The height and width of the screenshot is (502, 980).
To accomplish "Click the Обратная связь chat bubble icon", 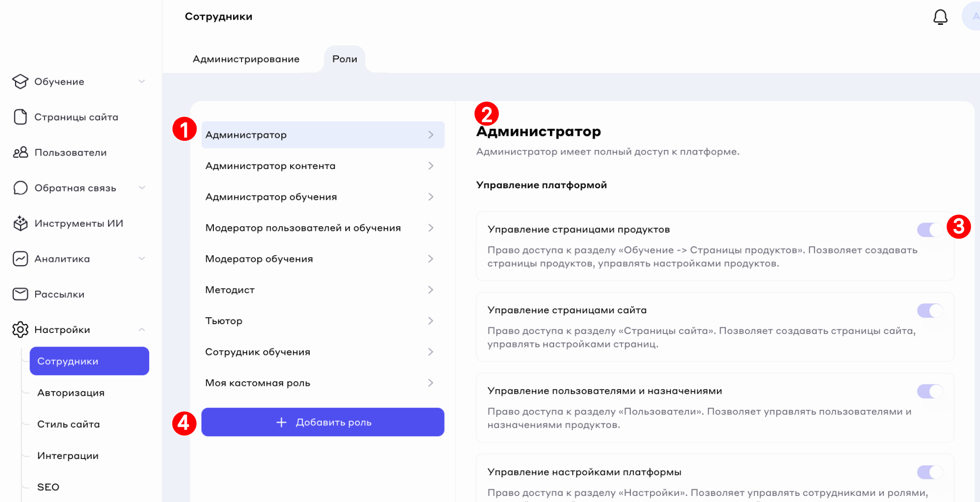I will 20,188.
